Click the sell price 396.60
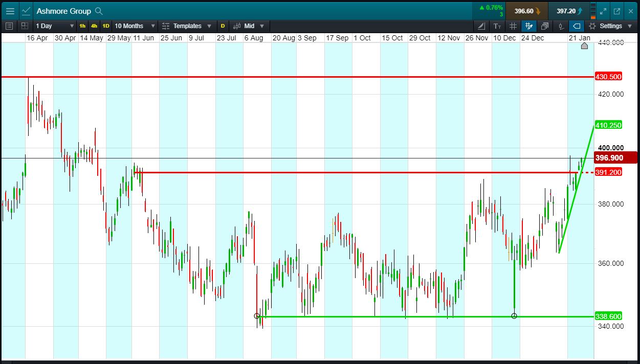 coord(526,11)
